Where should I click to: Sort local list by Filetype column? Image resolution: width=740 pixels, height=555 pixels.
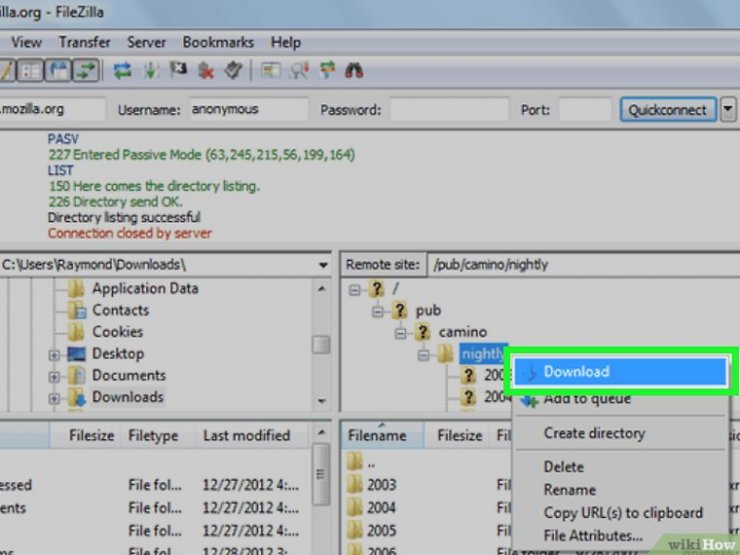153,435
